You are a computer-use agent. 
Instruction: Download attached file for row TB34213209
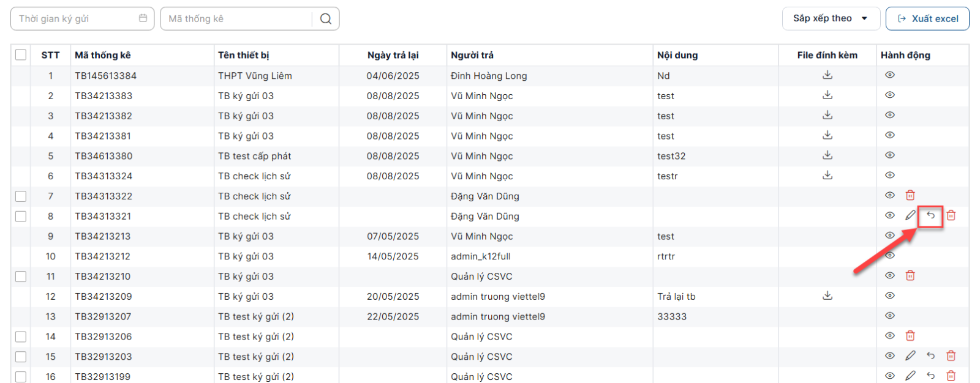click(827, 296)
